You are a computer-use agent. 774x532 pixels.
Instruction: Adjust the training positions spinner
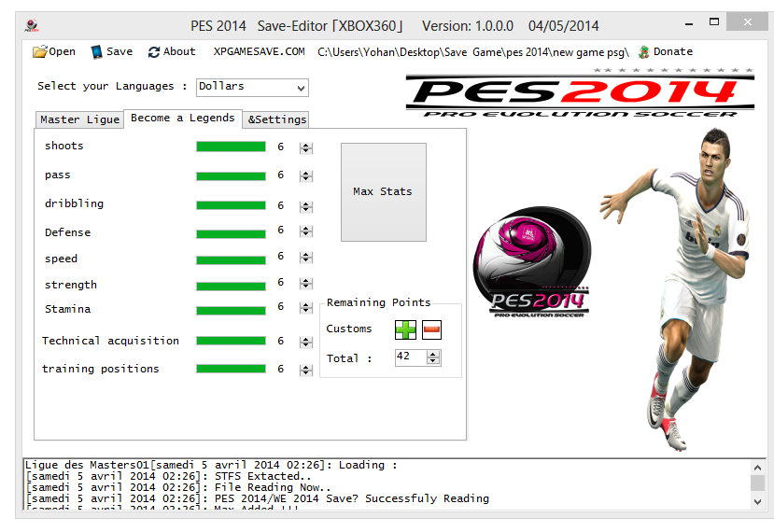pyautogui.click(x=305, y=371)
